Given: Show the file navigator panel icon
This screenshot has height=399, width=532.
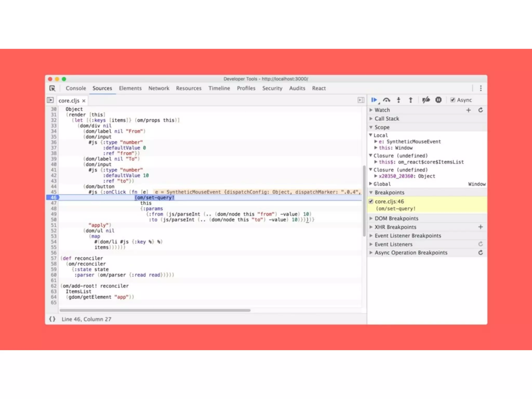Looking at the screenshot, I should coord(50,100).
